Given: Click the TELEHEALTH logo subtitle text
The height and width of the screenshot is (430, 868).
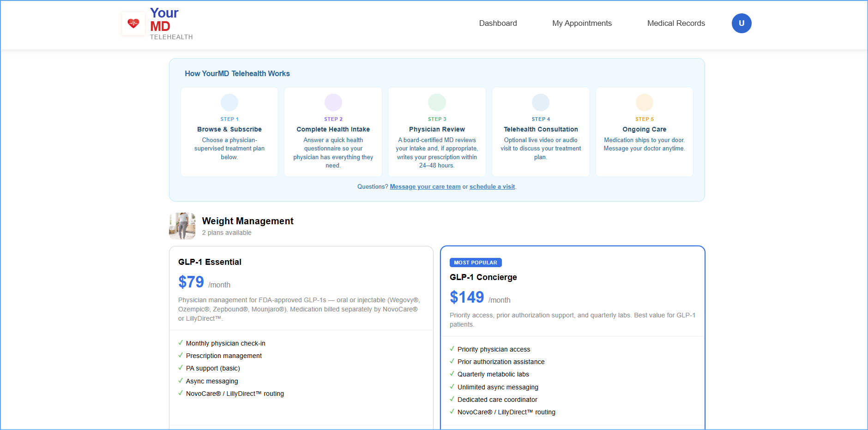Looking at the screenshot, I should pos(171,37).
